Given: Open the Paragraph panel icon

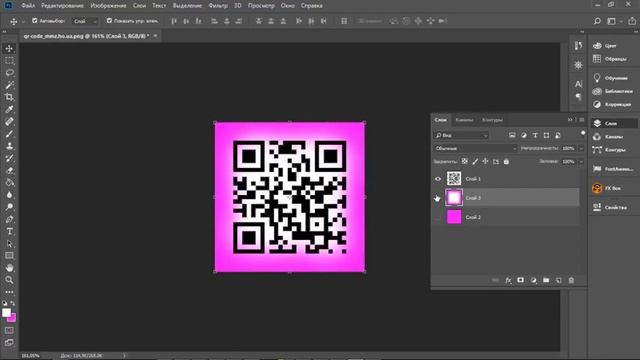Looking at the screenshot, I should 578,97.
